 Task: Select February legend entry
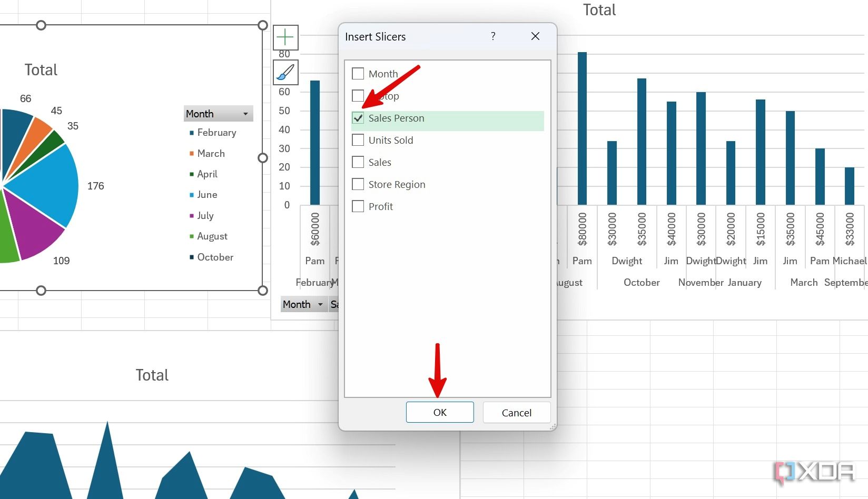click(213, 133)
